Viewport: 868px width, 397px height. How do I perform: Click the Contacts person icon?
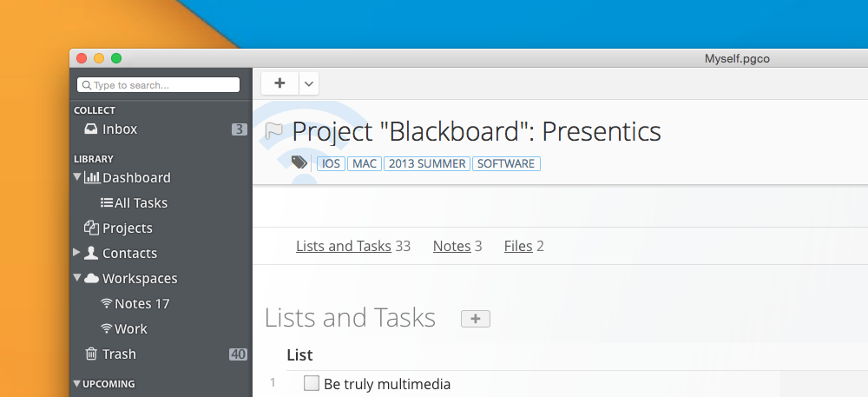(91, 253)
